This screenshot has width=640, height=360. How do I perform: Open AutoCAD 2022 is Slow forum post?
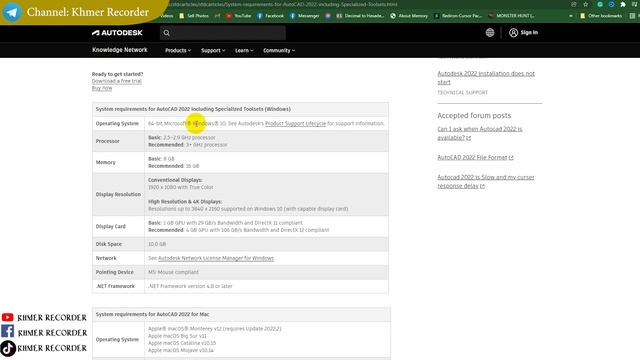pos(486,181)
